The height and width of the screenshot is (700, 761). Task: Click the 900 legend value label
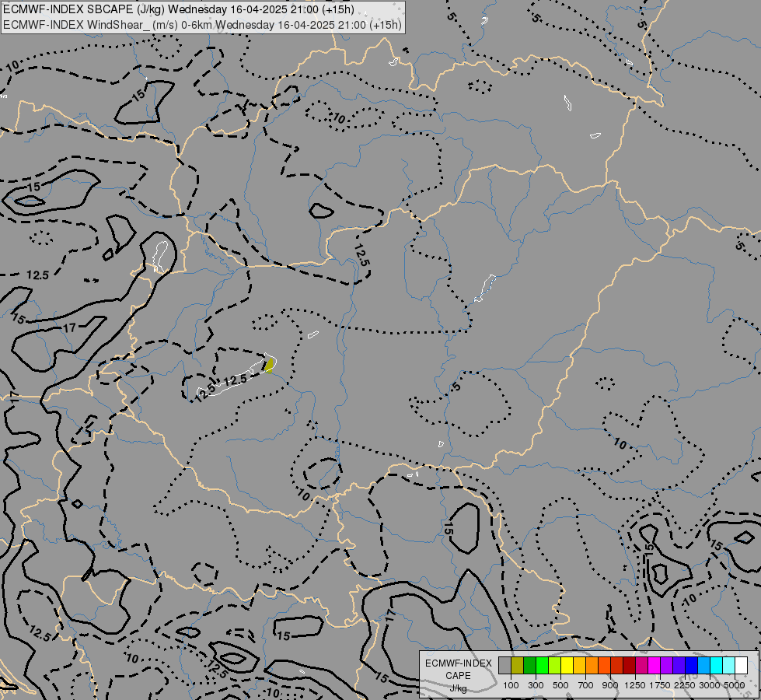pos(610,685)
